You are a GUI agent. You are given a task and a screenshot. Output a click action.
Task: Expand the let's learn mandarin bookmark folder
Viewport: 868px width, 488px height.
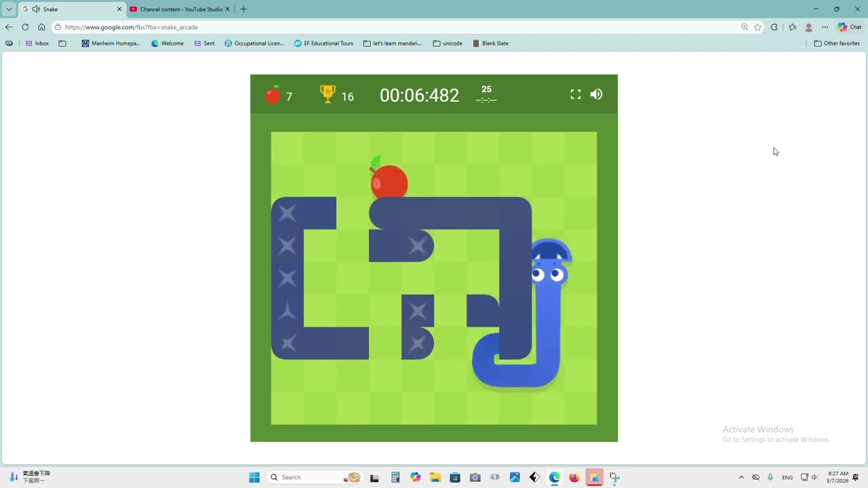coord(392,43)
